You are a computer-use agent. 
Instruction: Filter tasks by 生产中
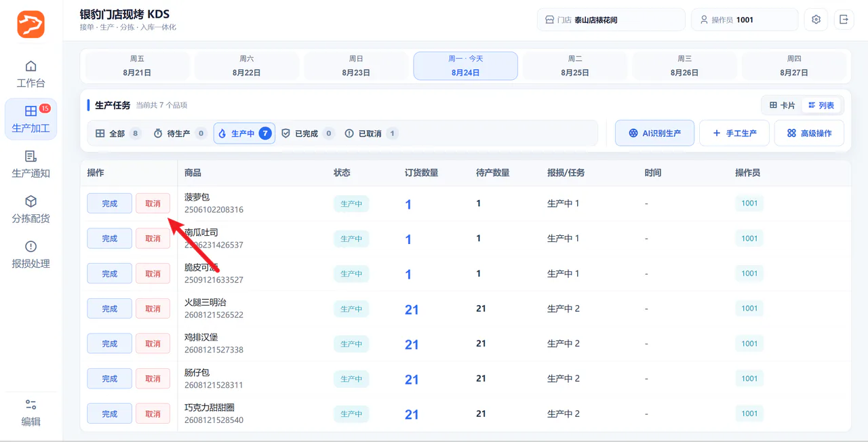[244, 134]
